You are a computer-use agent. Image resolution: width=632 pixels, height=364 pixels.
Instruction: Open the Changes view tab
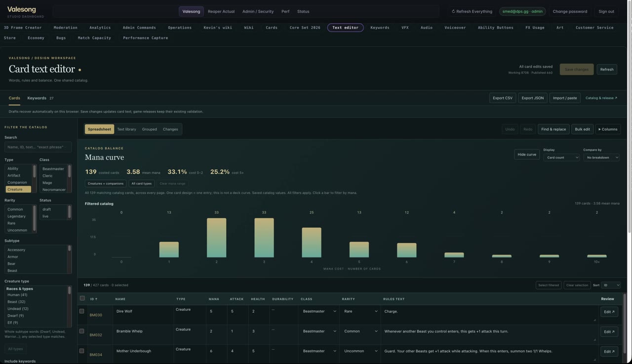coord(170,129)
